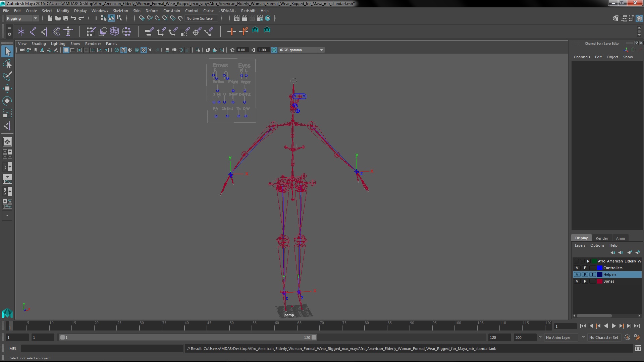This screenshot has width=644, height=362.
Task: Click the Create Lattice shelf icon
Action: tap(114, 32)
